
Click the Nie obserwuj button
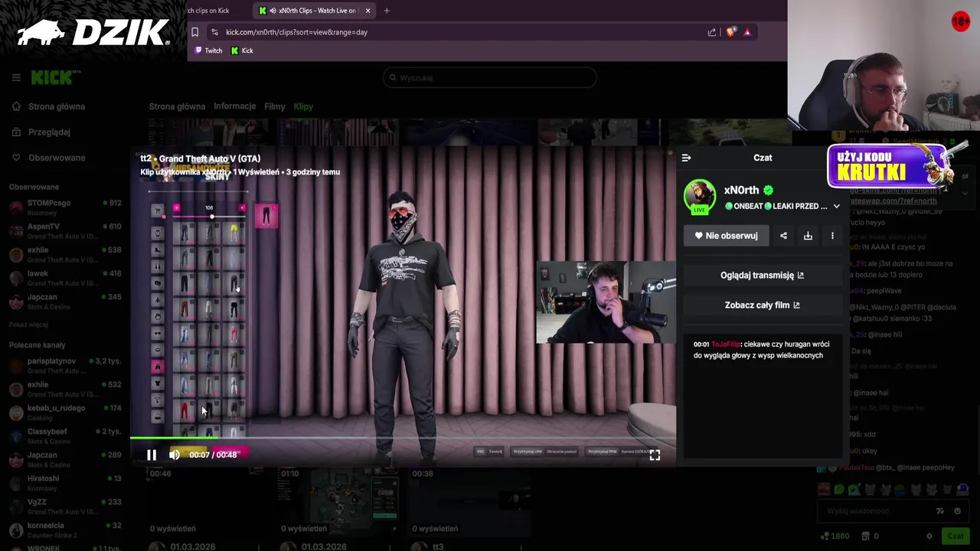click(x=726, y=236)
